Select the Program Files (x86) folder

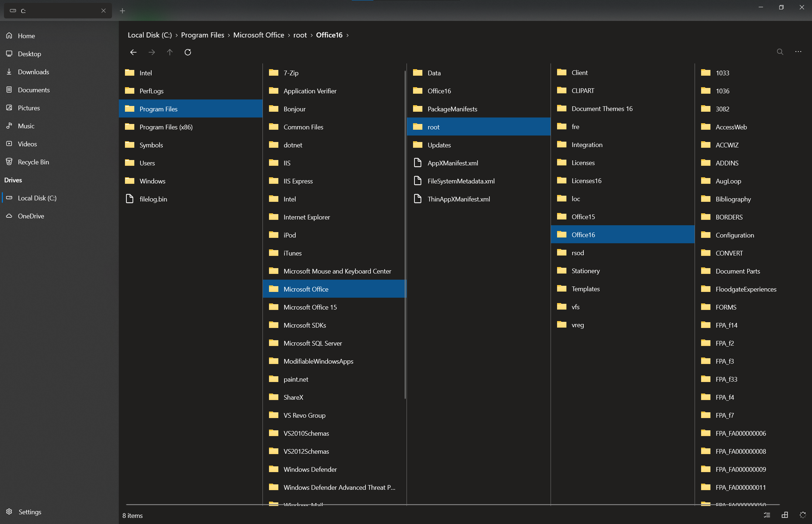pos(191,127)
